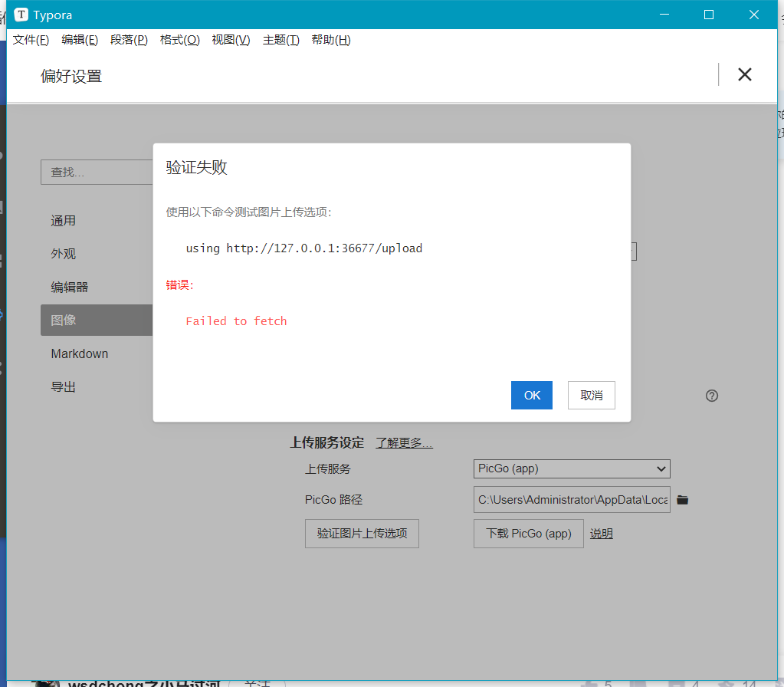Open the 主题(T) menu

(281, 40)
